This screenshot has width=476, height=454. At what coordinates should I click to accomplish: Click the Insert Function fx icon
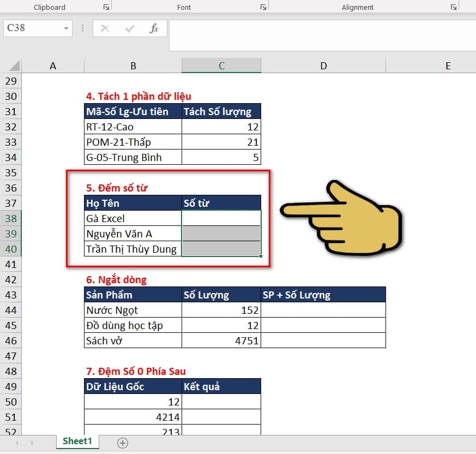click(154, 28)
